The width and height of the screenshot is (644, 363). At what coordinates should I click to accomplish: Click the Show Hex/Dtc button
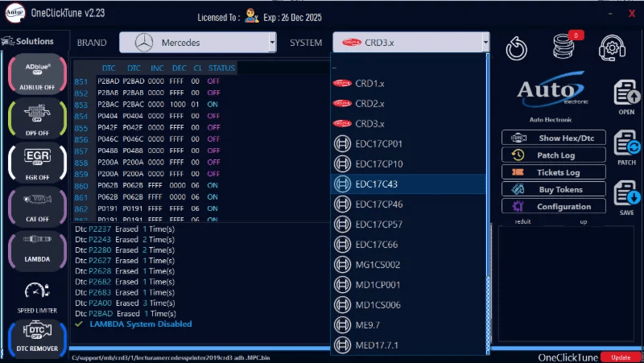553,138
